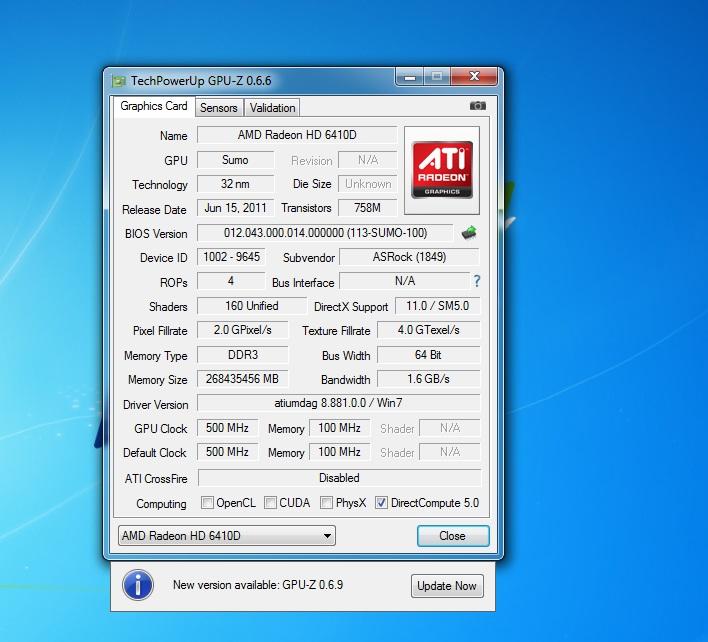The height and width of the screenshot is (642, 708).
Task: Click the BIOS save chip icon
Action: point(469,233)
